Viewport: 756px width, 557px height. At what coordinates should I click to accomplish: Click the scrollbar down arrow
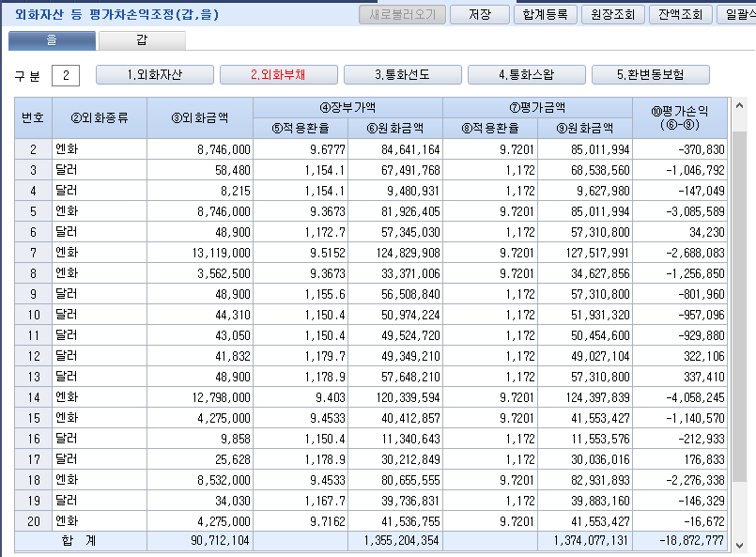pos(739,545)
